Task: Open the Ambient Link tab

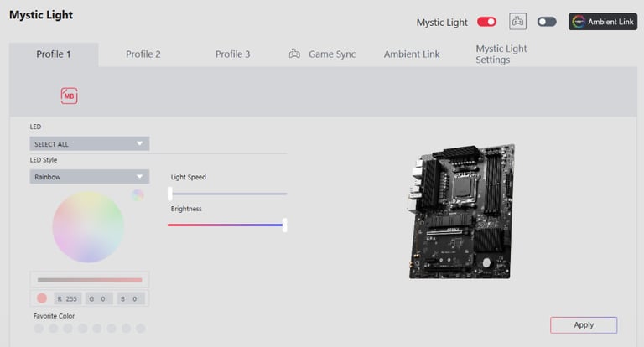Action: (412, 54)
